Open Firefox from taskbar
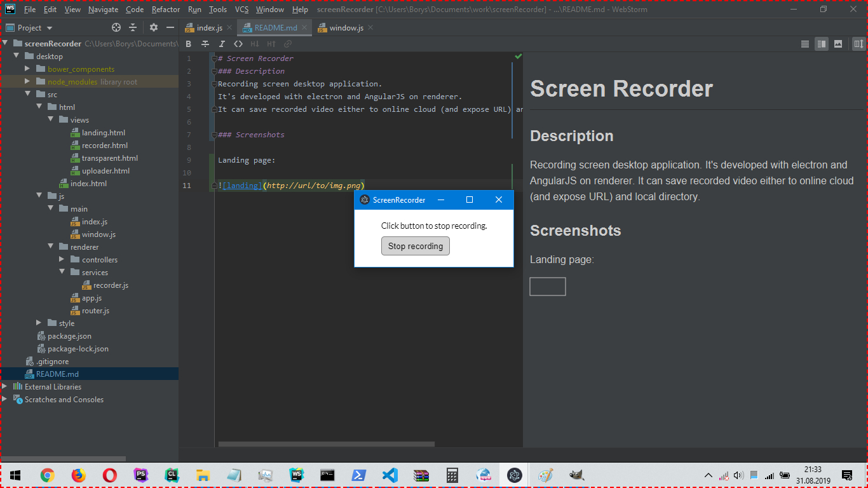Image resolution: width=868 pixels, height=488 pixels. (x=78, y=475)
